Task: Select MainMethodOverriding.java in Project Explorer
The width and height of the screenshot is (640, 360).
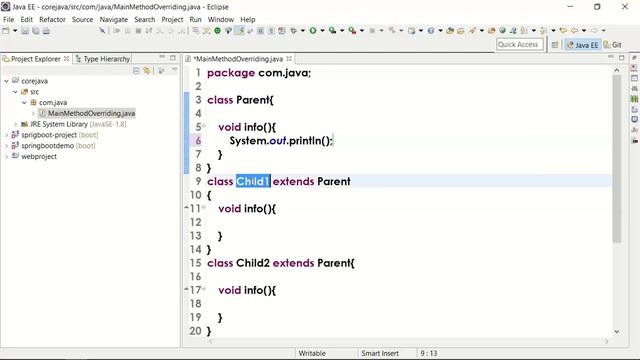Action: point(87,113)
